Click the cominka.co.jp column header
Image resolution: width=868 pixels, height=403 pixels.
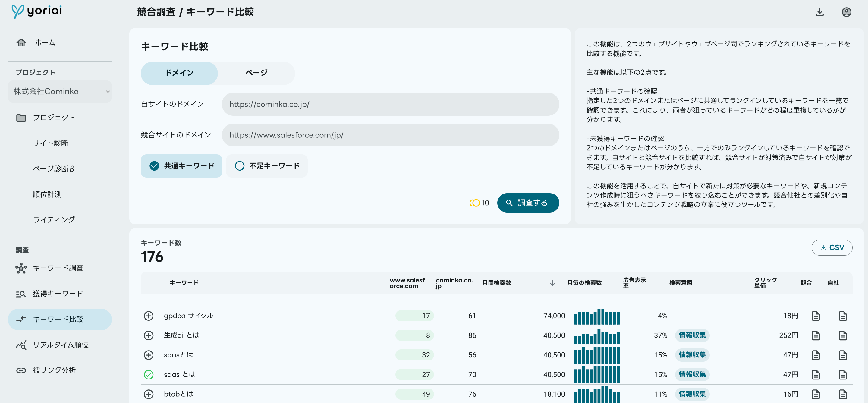click(454, 283)
